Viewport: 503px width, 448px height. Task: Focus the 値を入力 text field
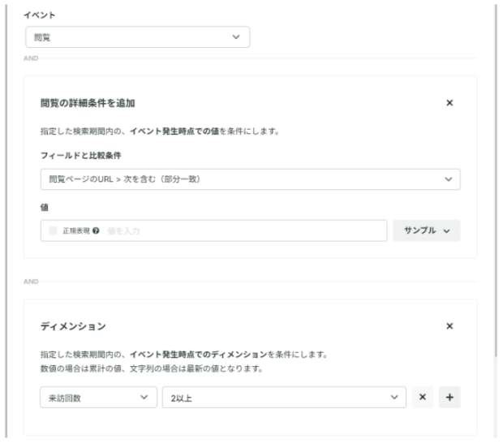pos(243,231)
